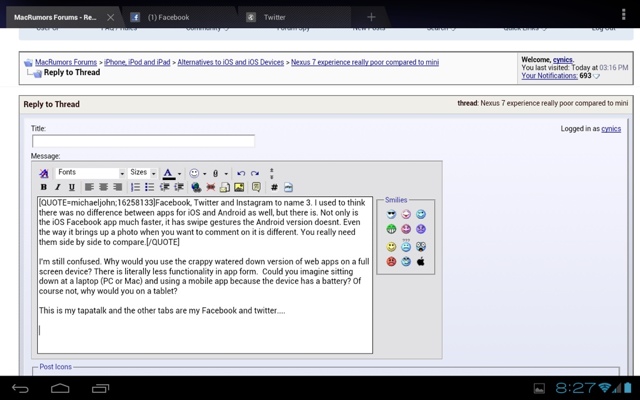Insert the shocked wide-eyed smiley
The width and height of the screenshot is (640, 400).
[421, 246]
